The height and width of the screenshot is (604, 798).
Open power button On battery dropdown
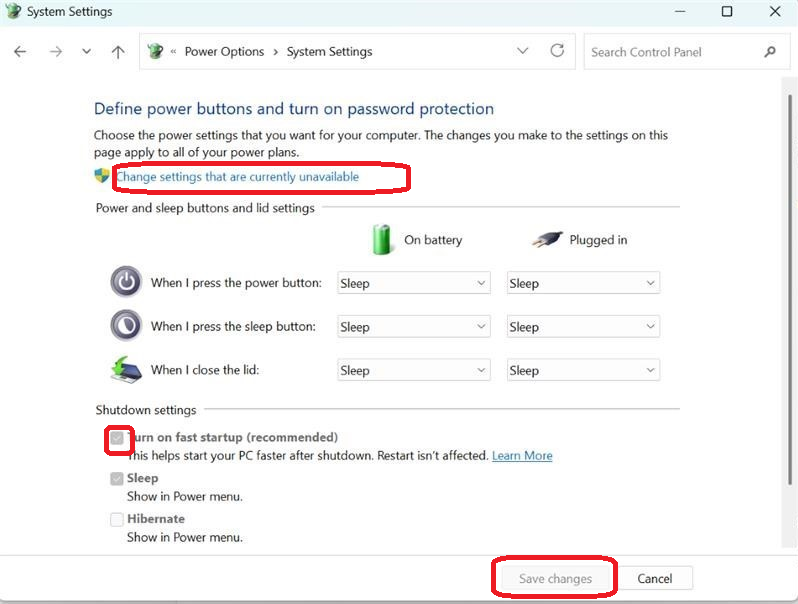(414, 283)
